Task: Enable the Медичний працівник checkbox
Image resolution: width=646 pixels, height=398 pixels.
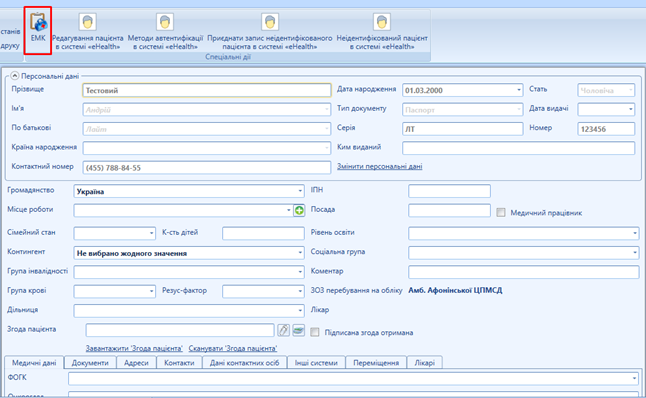Action: click(x=501, y=213)
